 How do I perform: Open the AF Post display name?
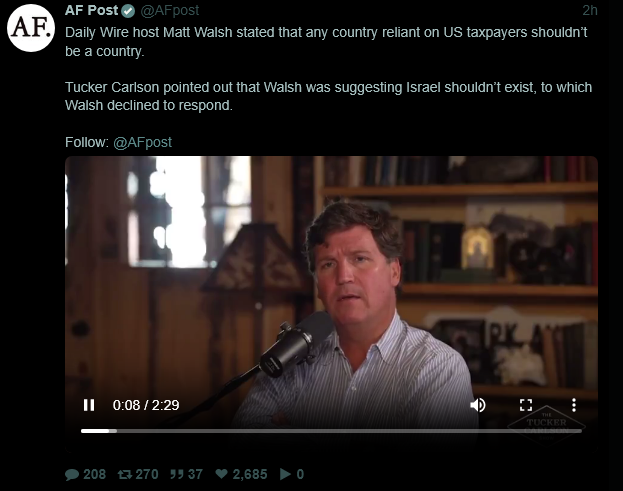coord(92,10)
